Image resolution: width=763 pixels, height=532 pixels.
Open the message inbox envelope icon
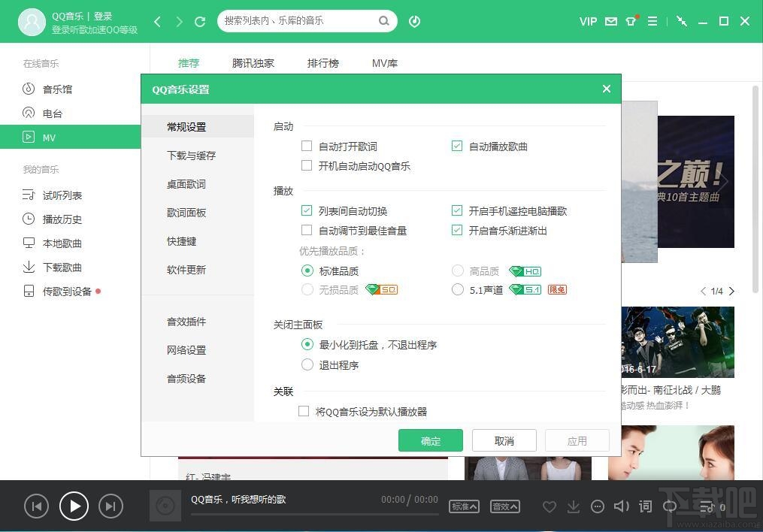coord(611,21)
